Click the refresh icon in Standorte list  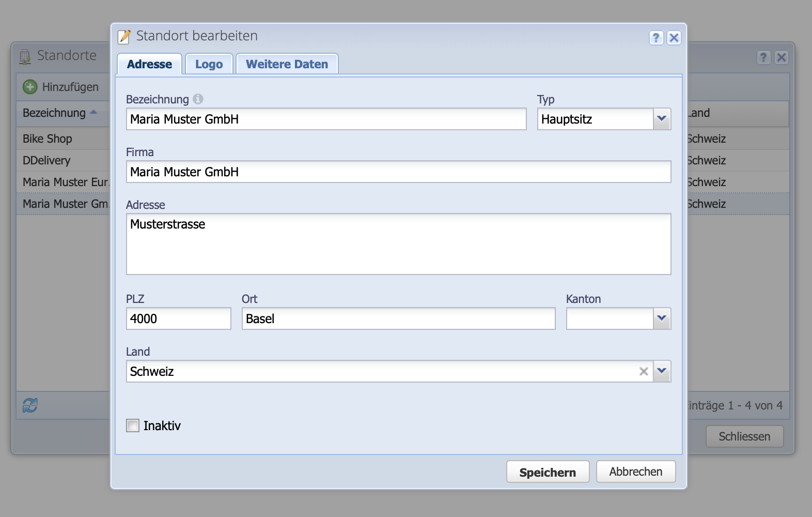click(30, 405)
